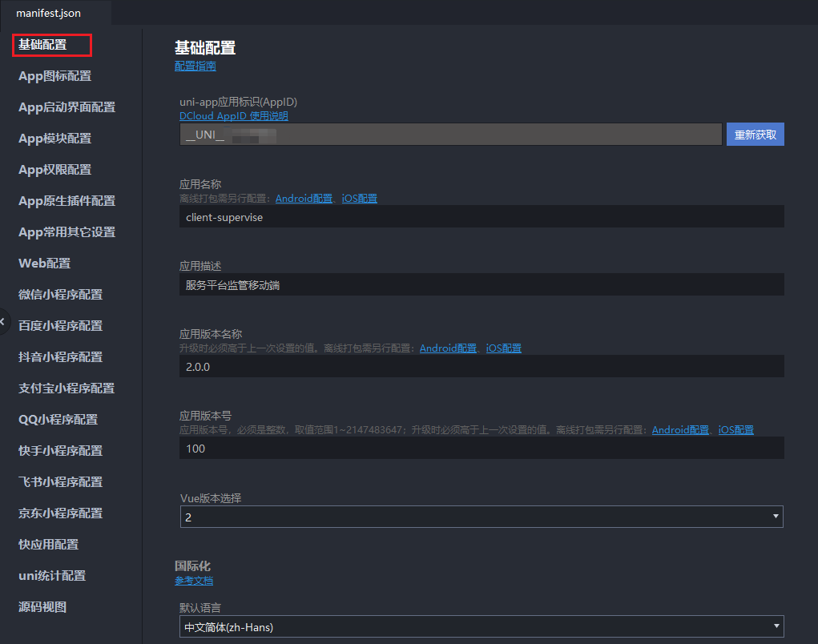Open iOS配置 link under 应用名称
The width and height of the screenshot is (818, 644).
[x=359, y=198]
